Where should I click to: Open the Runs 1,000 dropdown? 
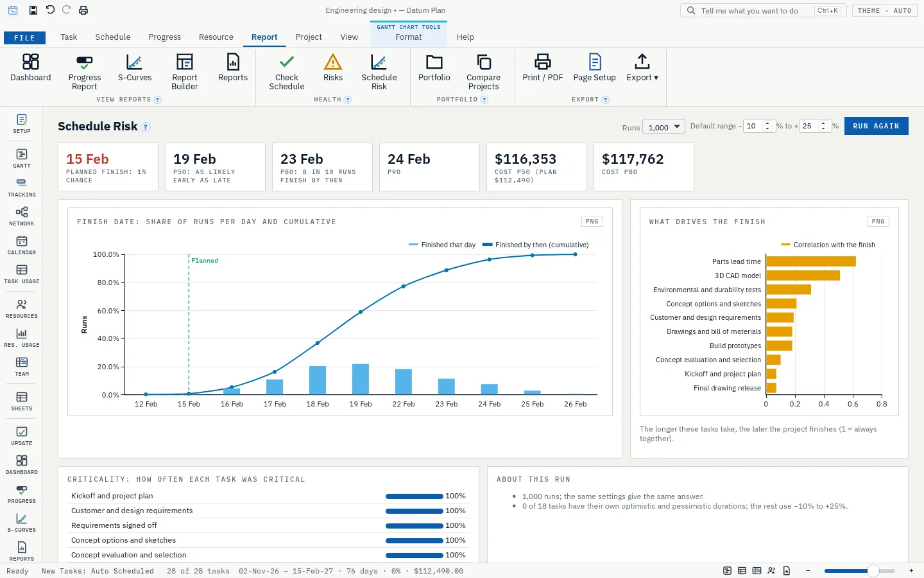pyautogui.click(x=663, y=127)
